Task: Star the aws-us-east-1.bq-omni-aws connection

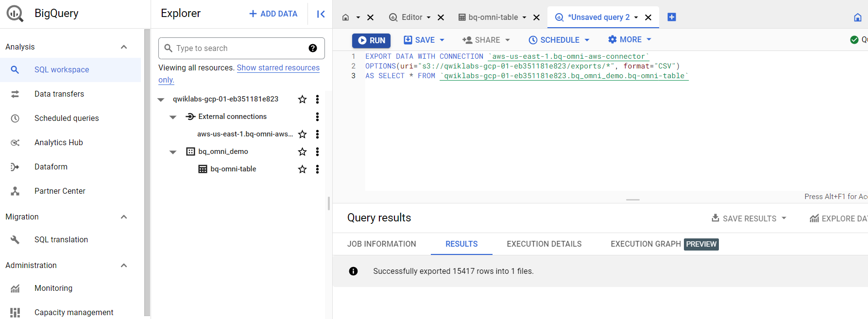Action: tap(302, 134)
